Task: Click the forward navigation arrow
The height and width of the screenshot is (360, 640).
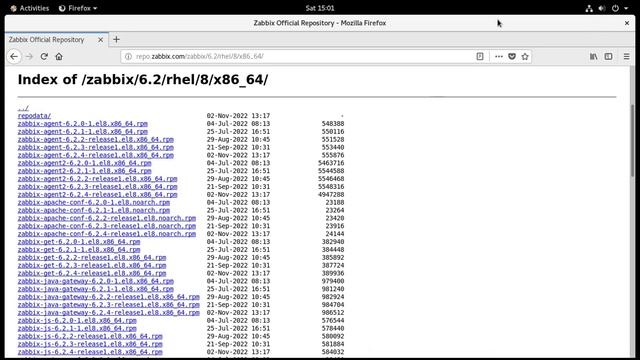Action: tap(29, 56)
